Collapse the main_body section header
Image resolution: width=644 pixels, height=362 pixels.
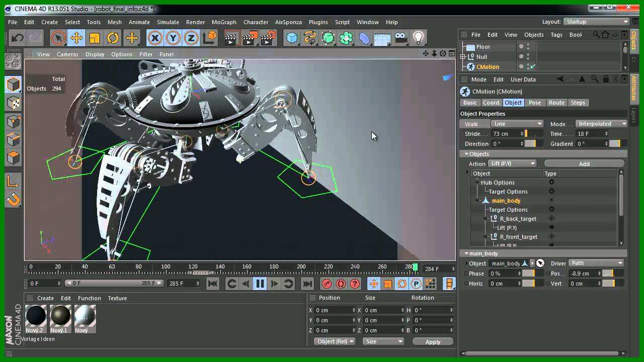coord(543,253)
